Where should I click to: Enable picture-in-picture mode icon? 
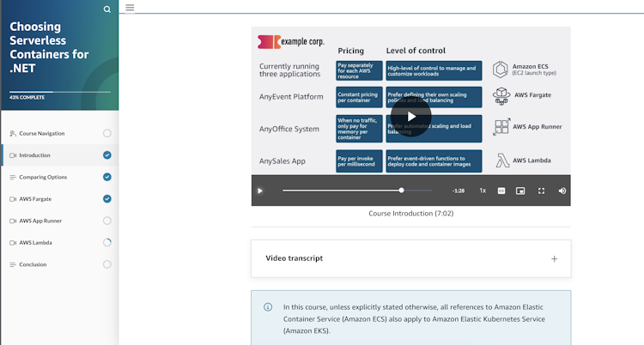tap(520, 191)
